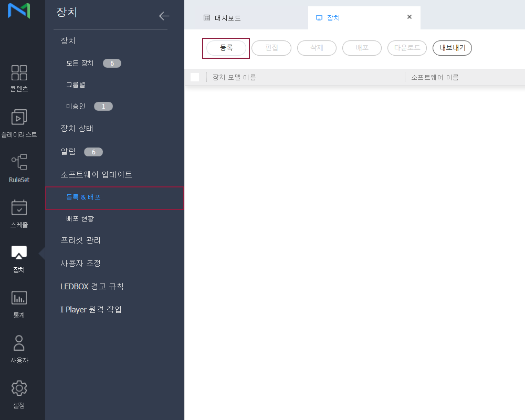Collapse the 장치 panel with back arrow
Viewport: 525px width, 420px height.
tap(164, 16)
